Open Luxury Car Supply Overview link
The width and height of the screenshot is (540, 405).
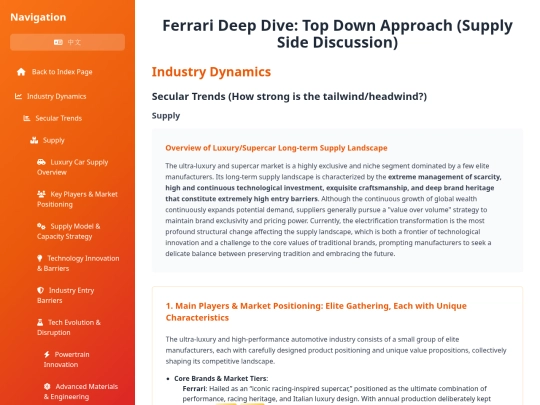[x=73, y=167]
